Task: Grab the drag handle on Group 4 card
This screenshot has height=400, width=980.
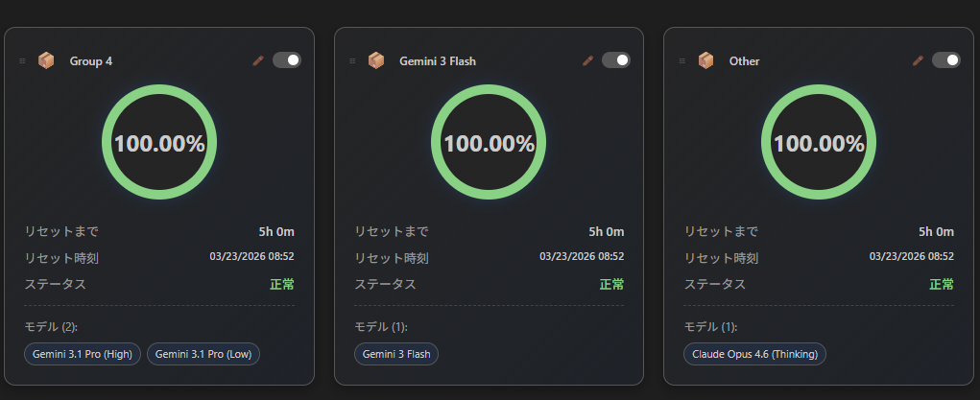Action: (x=22, y=61)
